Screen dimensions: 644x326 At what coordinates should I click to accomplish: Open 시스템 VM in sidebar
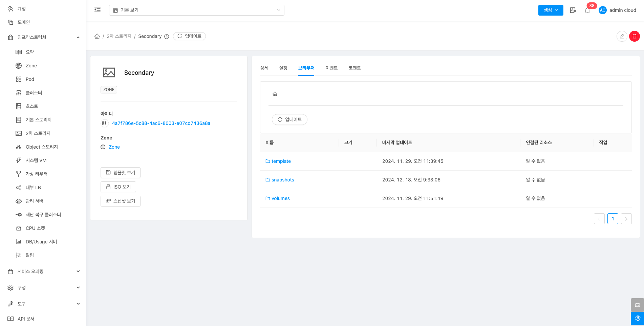point(36,160)
